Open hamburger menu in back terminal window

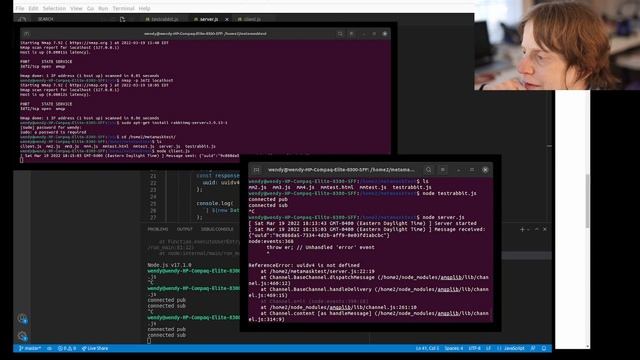point(351,34)
